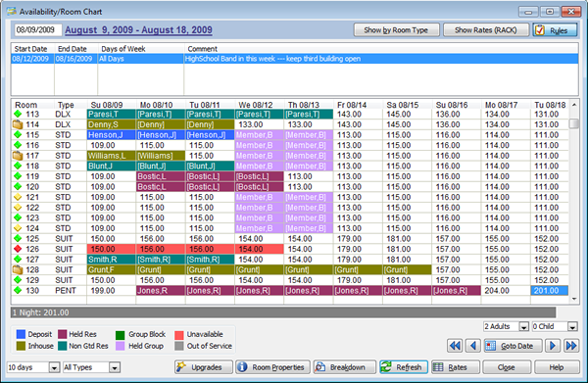
Task: Click green status diamond for room 113
Action: [18, 114]
